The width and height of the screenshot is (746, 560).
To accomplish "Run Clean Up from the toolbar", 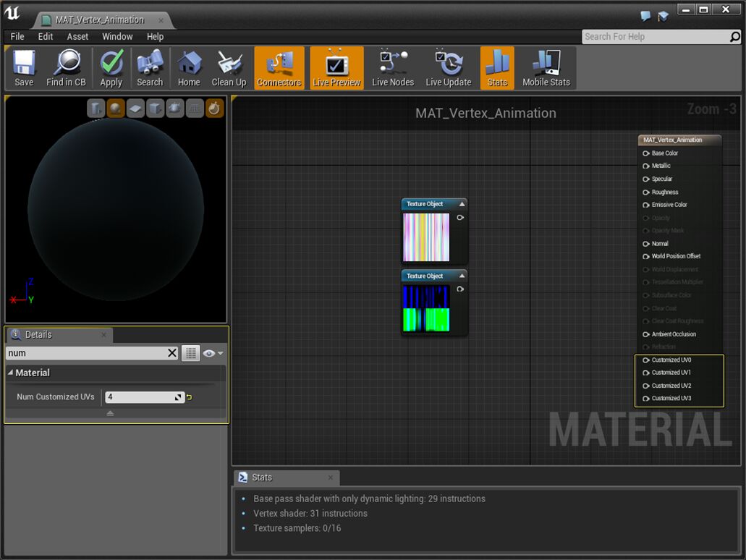I will (x=229, y=67).
